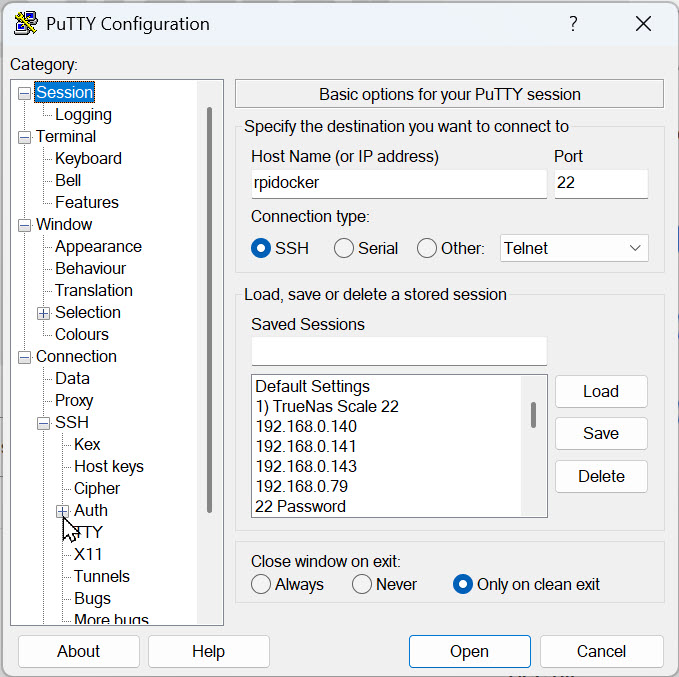
Task: Open the Appearance settings category
Action: pos(98,247)
